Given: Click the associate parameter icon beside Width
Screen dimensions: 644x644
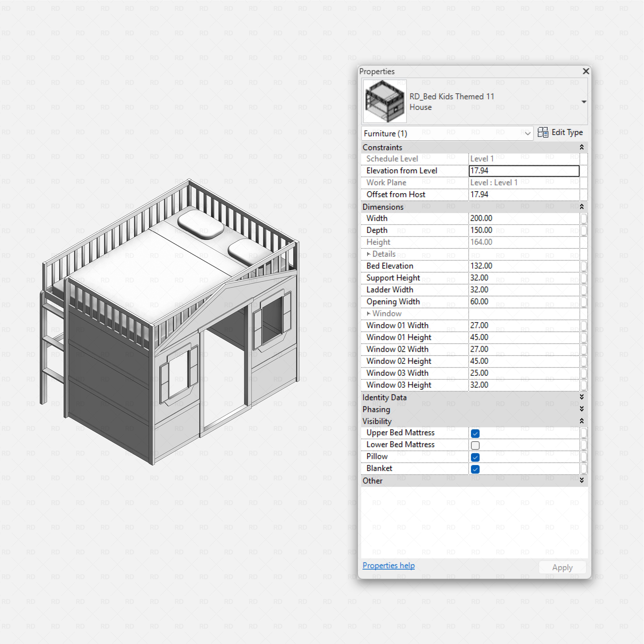Looking at the screenshot, I should click(584, 219).
